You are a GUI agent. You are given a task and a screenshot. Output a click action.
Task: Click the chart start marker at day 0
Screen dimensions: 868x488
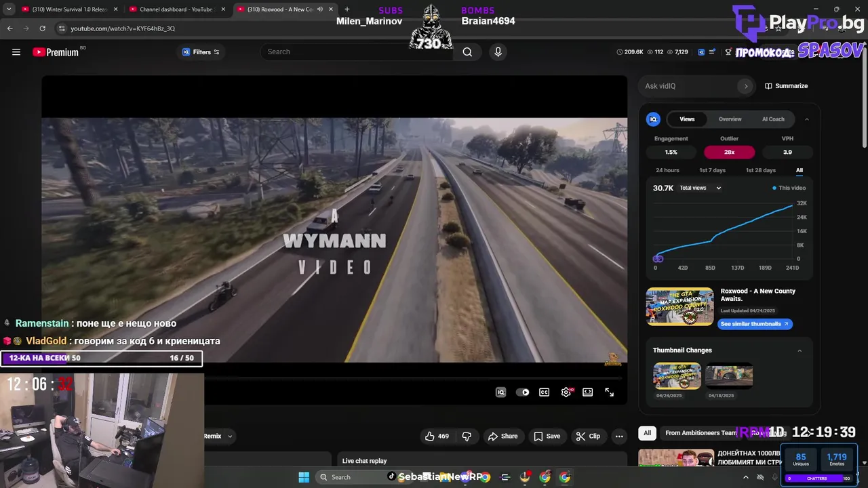[x=657, y=258]
